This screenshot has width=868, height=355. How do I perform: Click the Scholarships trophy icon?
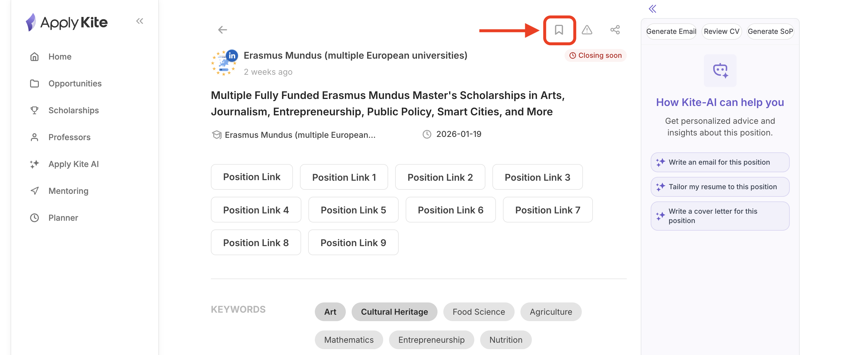point(34,110)
